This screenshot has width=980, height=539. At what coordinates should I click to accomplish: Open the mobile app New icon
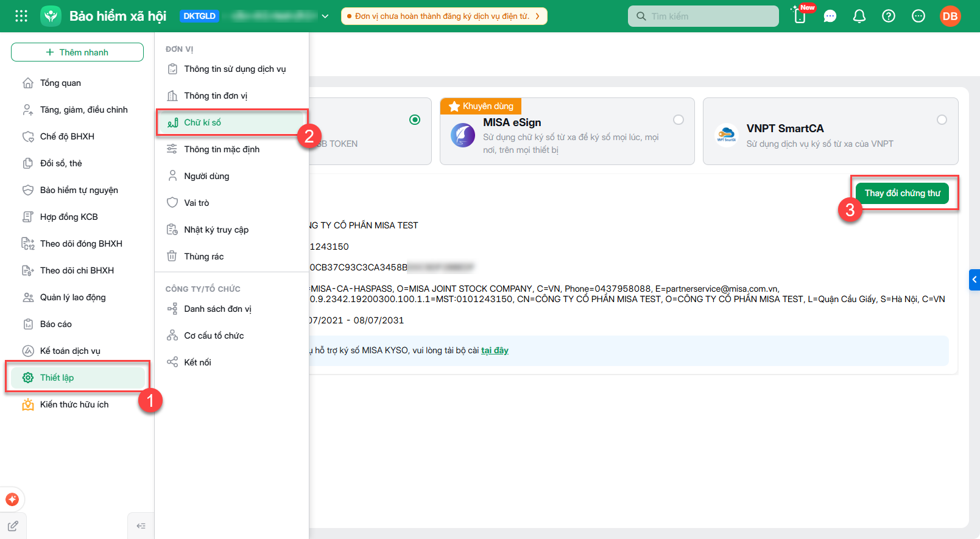(x=800, y=16)
